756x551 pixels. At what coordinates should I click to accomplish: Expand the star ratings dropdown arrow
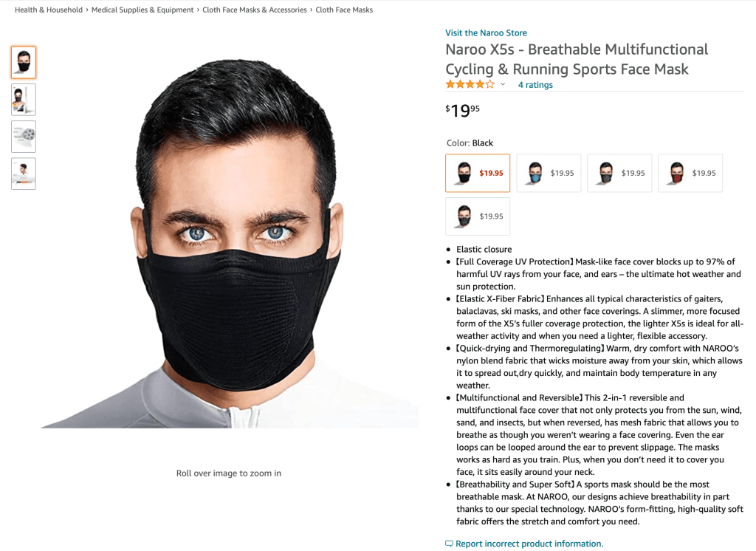pos(503,84)
